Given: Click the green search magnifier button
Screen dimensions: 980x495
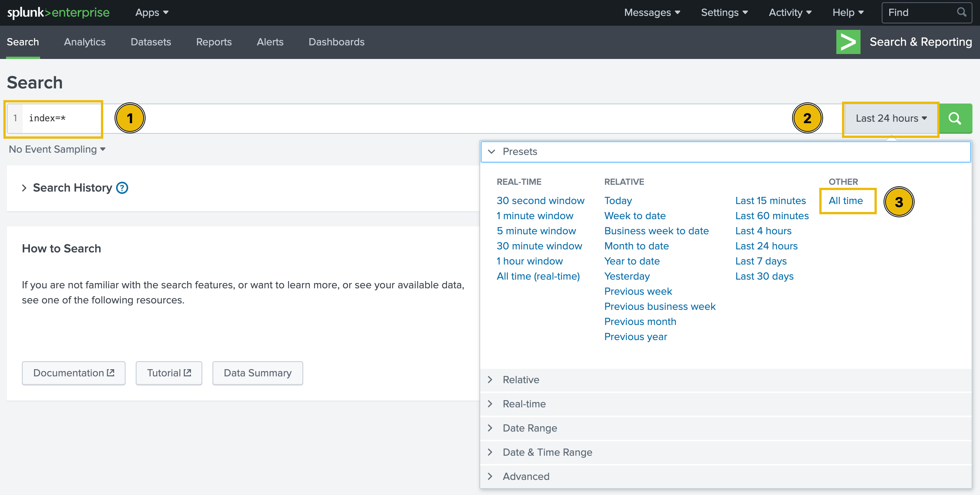Looking at the screenshot, I should [955, 118].
